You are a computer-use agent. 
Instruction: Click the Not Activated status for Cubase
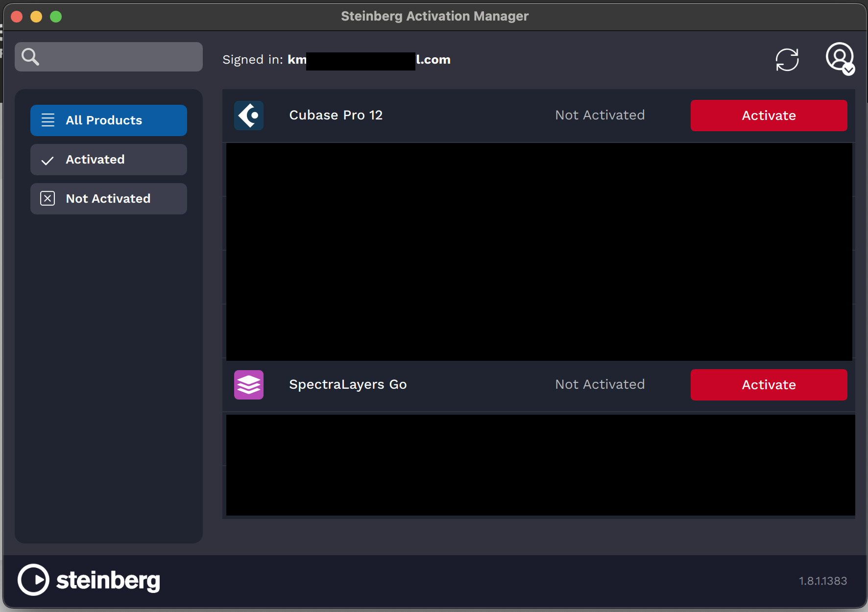pos(600,115)
